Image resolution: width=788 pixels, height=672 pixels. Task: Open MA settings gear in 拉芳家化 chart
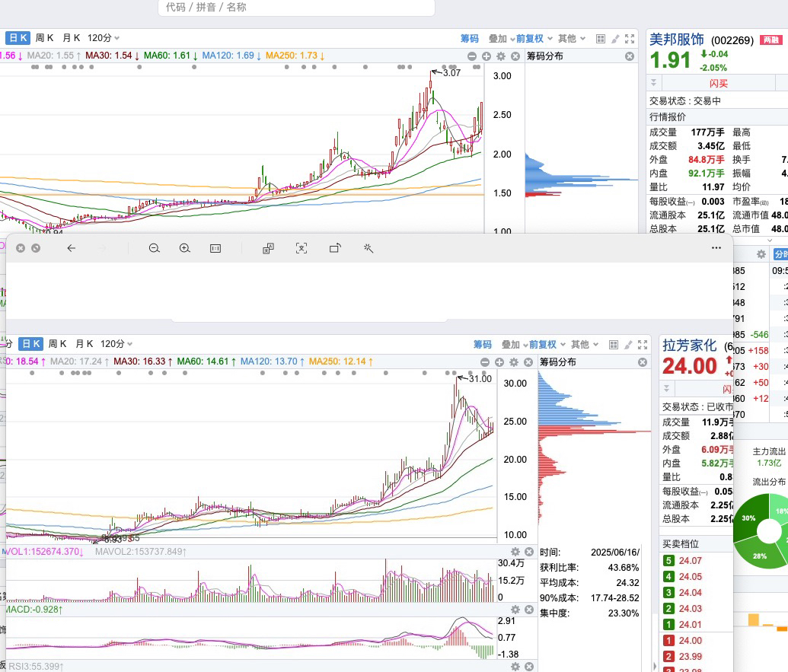tap(514, 362)
